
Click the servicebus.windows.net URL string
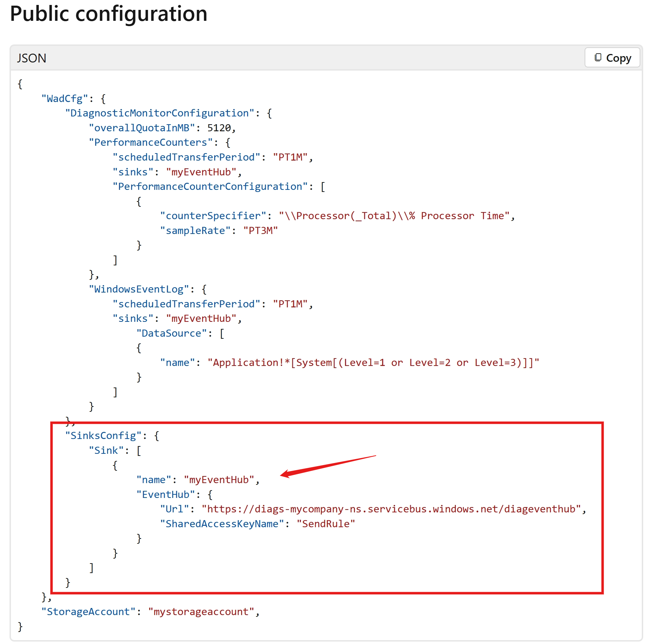391,509
